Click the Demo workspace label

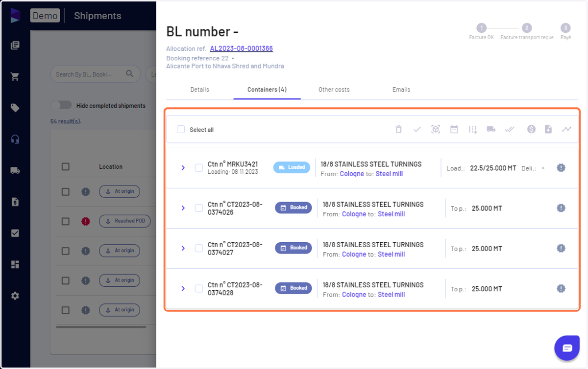click(45, 16)
